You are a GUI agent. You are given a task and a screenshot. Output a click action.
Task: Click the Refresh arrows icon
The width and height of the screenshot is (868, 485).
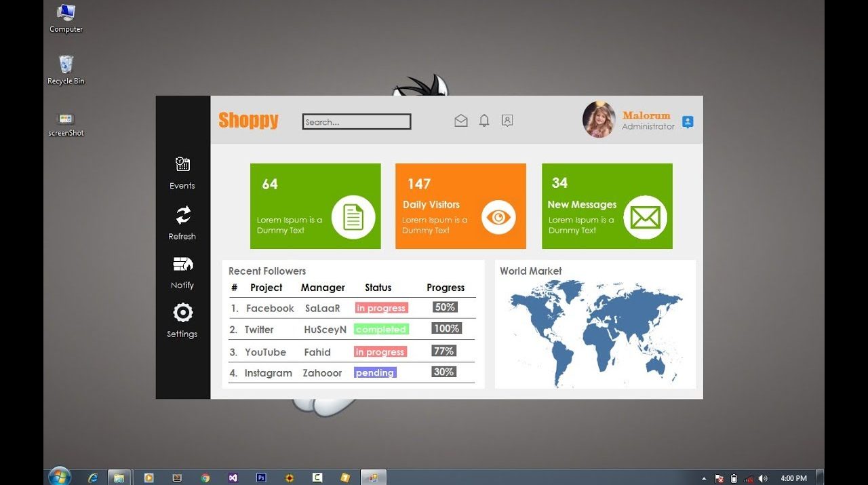click(x=182, y=215)
